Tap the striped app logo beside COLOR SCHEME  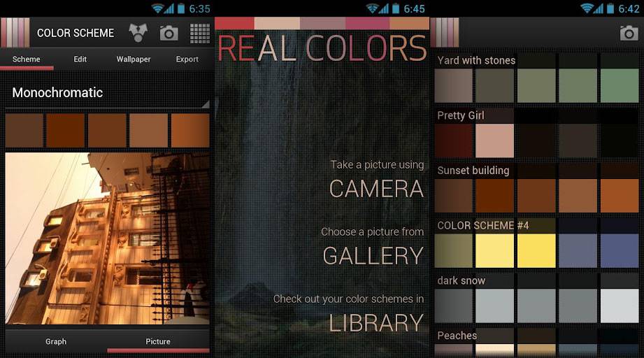click(15, 32)
